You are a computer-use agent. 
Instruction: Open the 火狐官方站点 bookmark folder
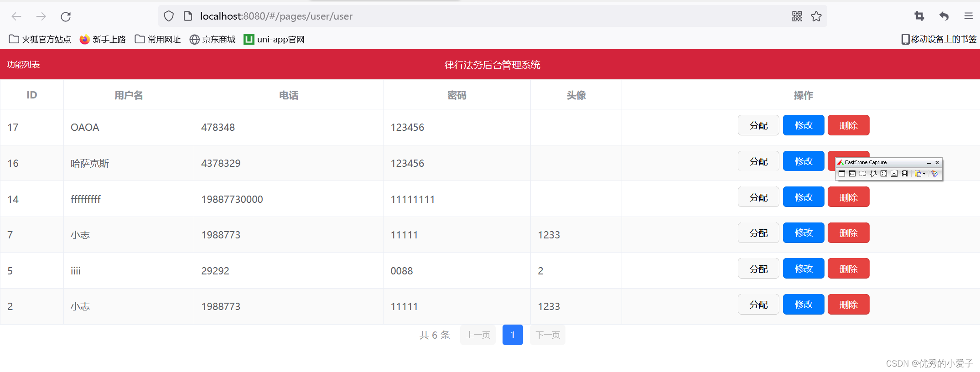pos(40,40)
